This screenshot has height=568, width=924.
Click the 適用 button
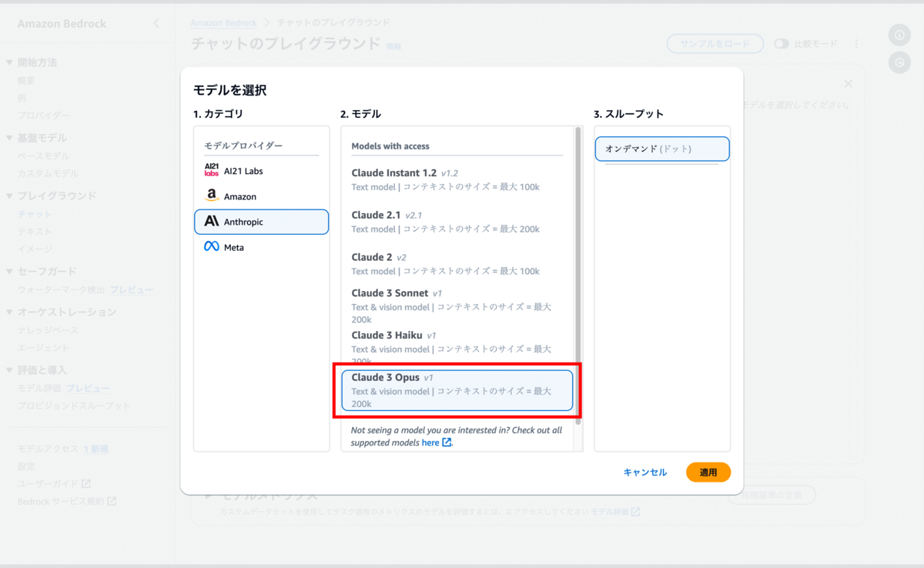708,473
